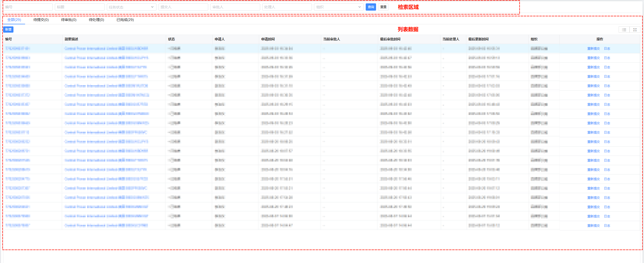The image size is (644, 263).
Task: Open the 待审批(0) tab
Action: pos(69,20)
